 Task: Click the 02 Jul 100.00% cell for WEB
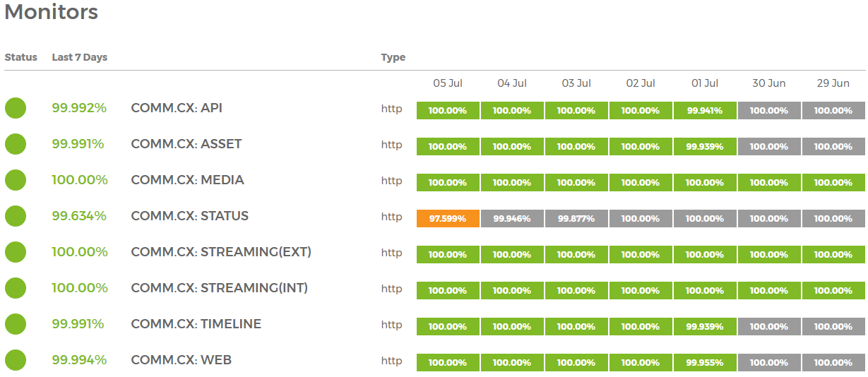point(641,363)
